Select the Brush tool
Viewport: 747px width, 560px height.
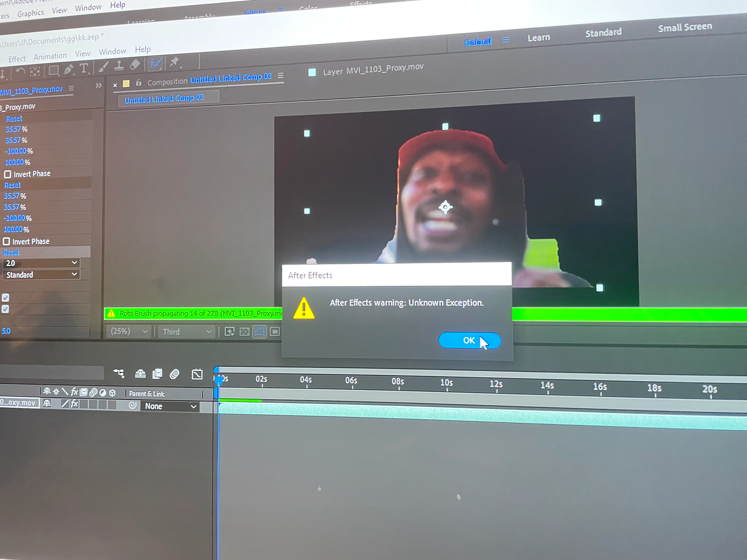point(103,67)
